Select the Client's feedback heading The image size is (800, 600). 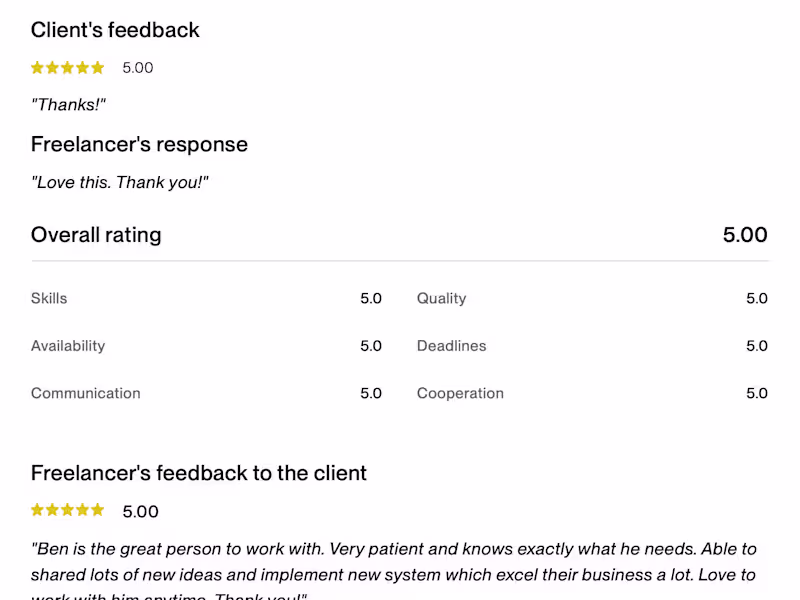[x=115, y=30]
